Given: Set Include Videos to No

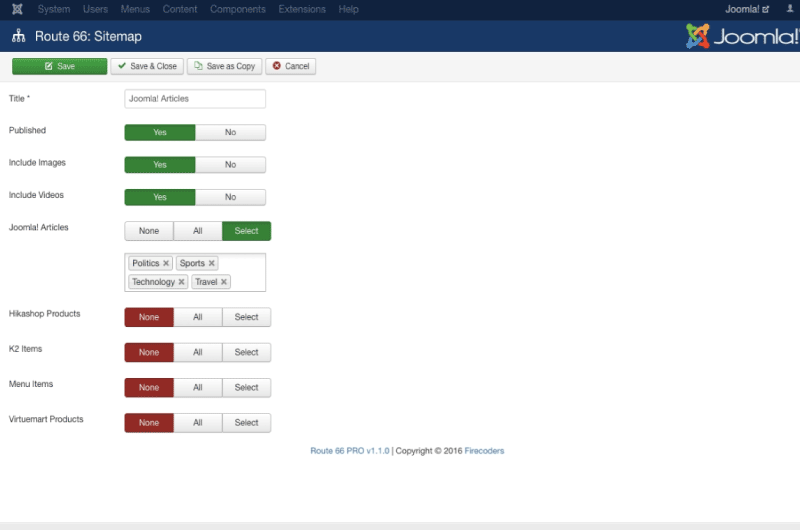Looking at the screenshot, I should pyautogui.click(x=230, y=197).
